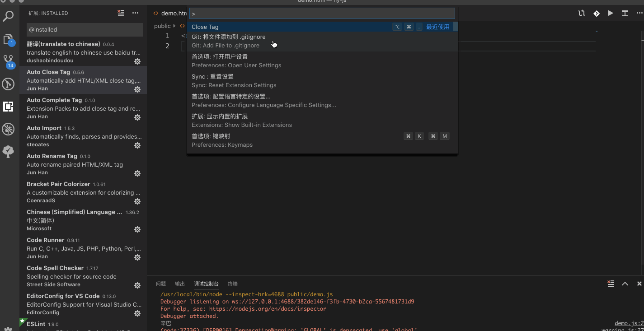Open manage gear for Bracket Pair Colorizer
The width and height of the screenshot is (644, 331).
pos(137,201)
